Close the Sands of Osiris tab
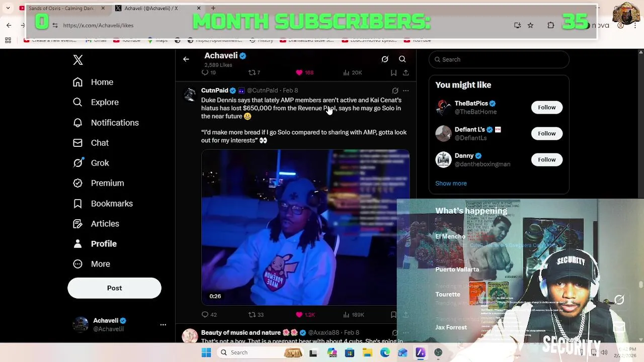Viewport: 644px width, 362px height. (x=103, y=8)
